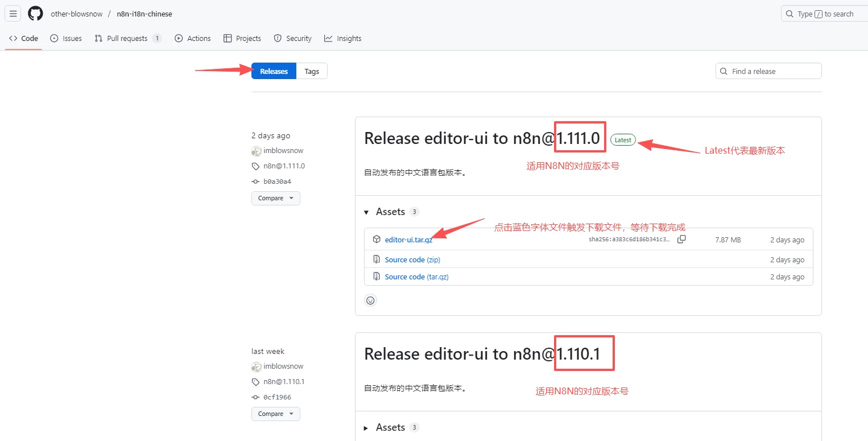Screen dimensions: 868x441
Task: Collapse Assets section of release 1.111.0
Action: click(x=366, y=212)
